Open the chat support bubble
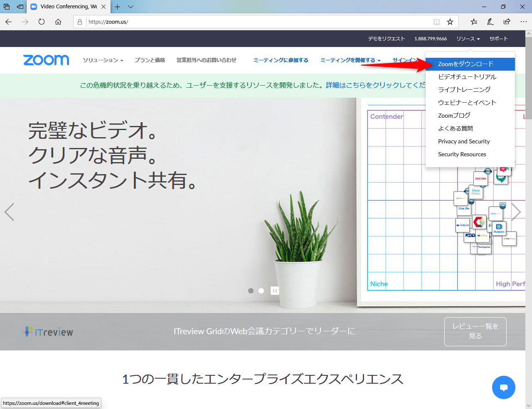Image resolution: width=532 pixels, height=409 pixels. coord(504,387)
